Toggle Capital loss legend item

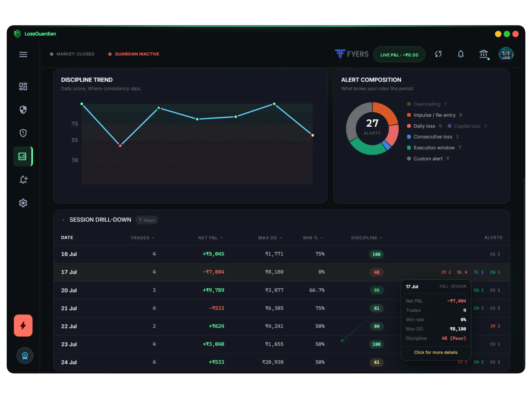467,126
